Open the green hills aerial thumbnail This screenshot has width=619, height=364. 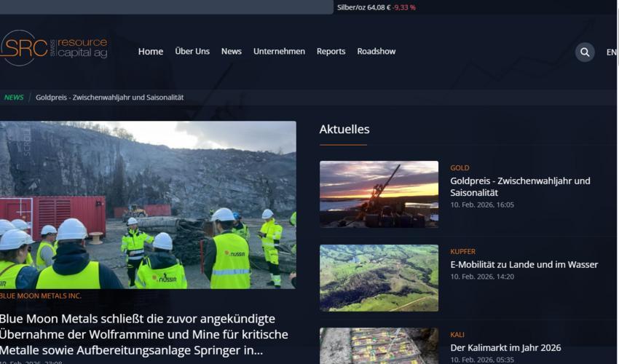pos(379,278)
